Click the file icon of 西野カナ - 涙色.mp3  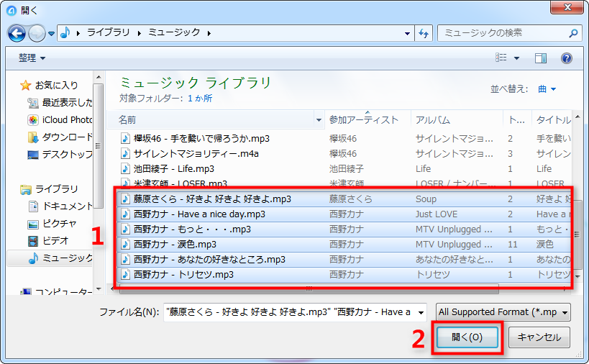point(125,244)
